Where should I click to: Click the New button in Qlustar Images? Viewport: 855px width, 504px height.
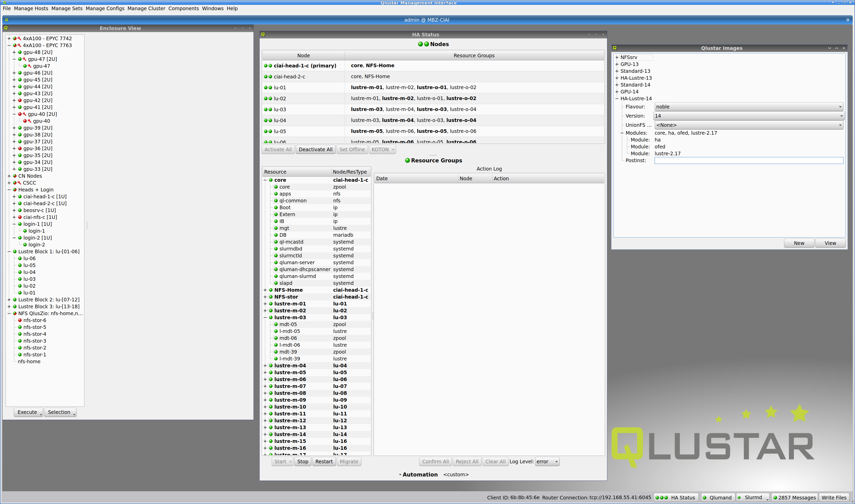(799, 243)
